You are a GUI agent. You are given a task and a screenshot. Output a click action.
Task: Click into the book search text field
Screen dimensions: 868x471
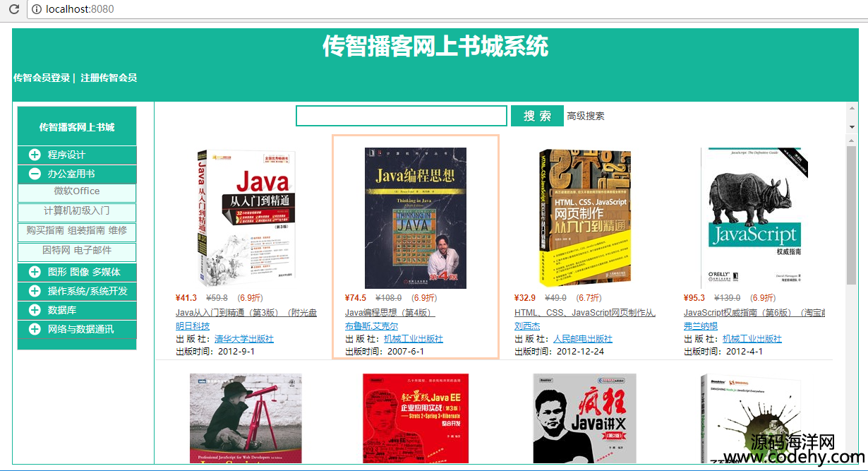coord(402,116)
